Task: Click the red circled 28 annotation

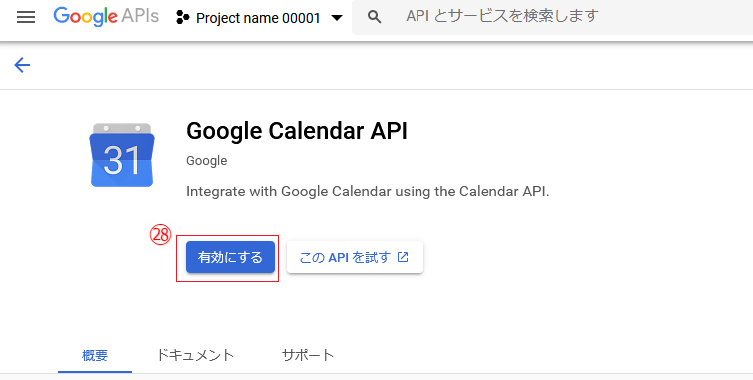Action: (x=160, y=234)
